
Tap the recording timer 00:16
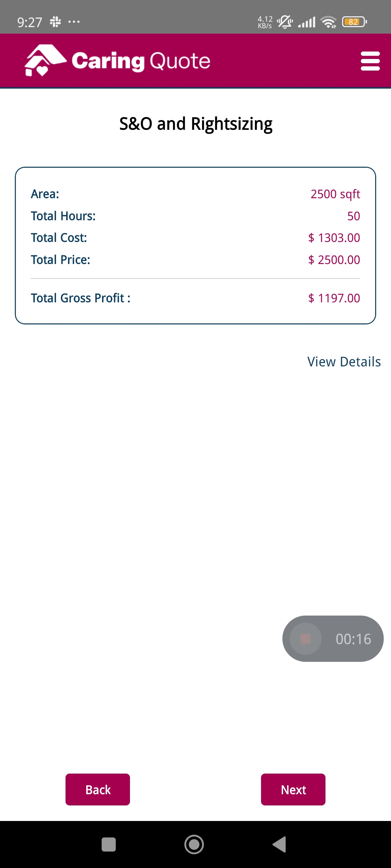pos(353,639)
